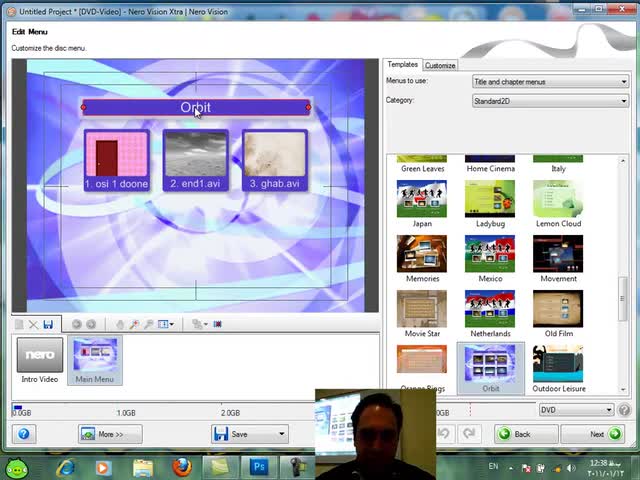Select the Intro Video thumbnail
Viewport: 640px width, 480px height.
click(x=40, y=360)
